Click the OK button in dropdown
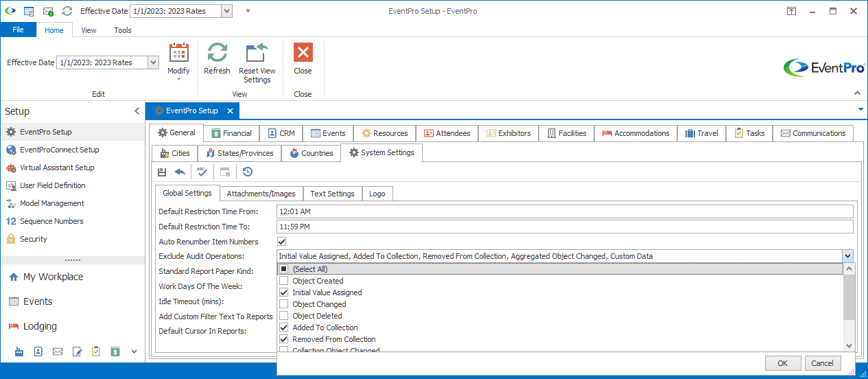The image size is (868, 379). point(783,363)
